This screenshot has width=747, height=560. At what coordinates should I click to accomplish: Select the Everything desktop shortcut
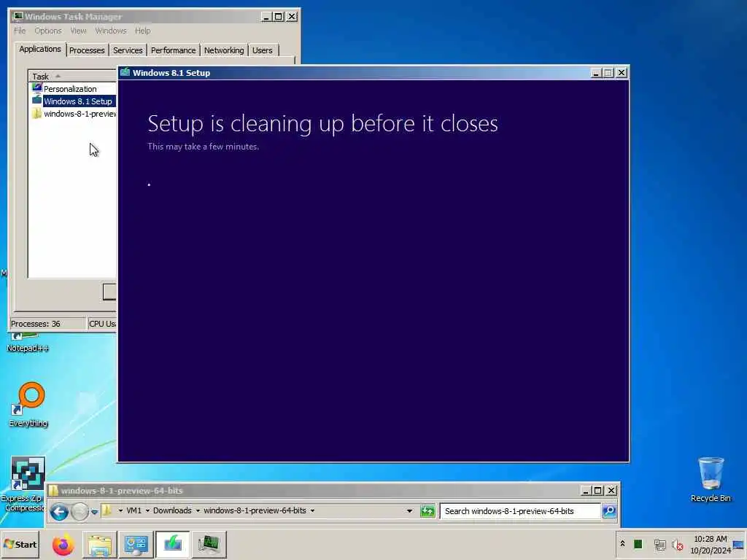28,405
